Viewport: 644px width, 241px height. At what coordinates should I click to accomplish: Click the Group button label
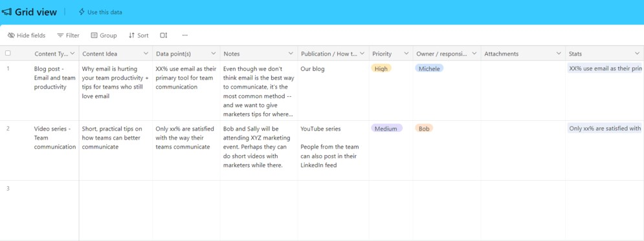[109, 36]
